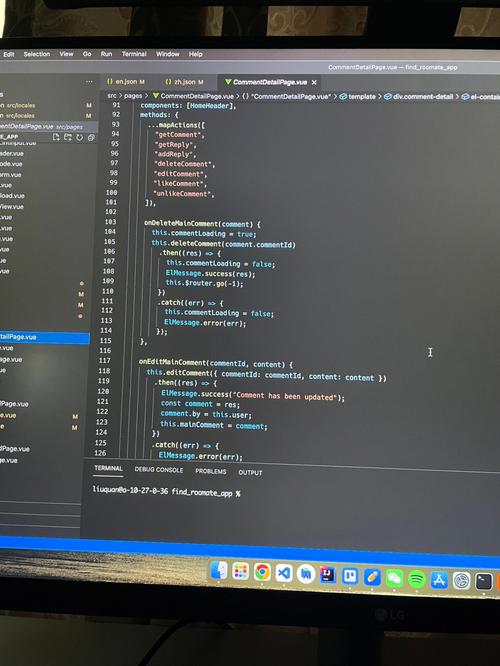The height and width of the screenshot is (666, 500).
Task: Switch to the zh.json editor tab
Action: (x=185, y=82)
